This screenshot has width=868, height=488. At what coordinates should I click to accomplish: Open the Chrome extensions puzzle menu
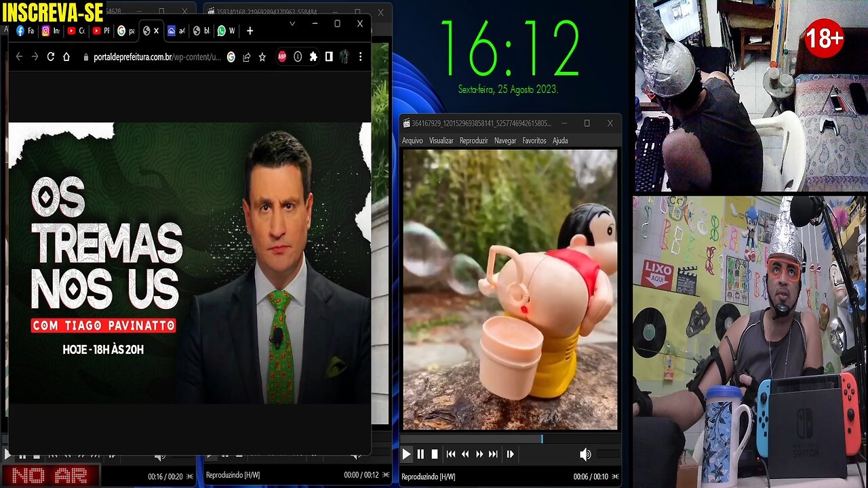(x=313, y=57)
